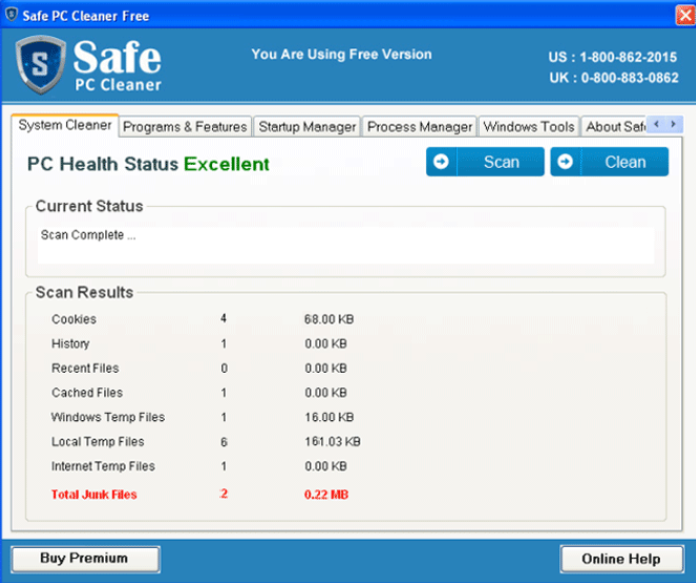Open the Windows Tools tab
The height and width of the screenshot is (584, 697).
pyautogui.click(x=529, y=127)
